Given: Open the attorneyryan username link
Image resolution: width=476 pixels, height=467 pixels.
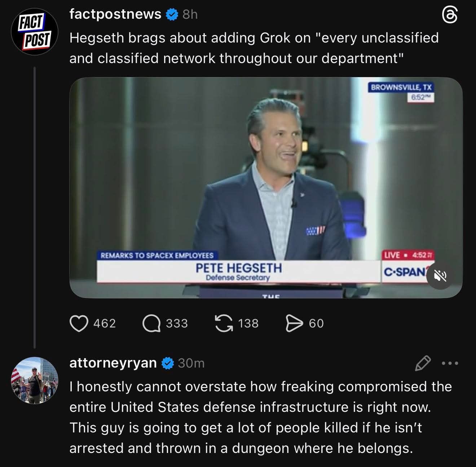Looking at the screenshot, I should [113, 363].
